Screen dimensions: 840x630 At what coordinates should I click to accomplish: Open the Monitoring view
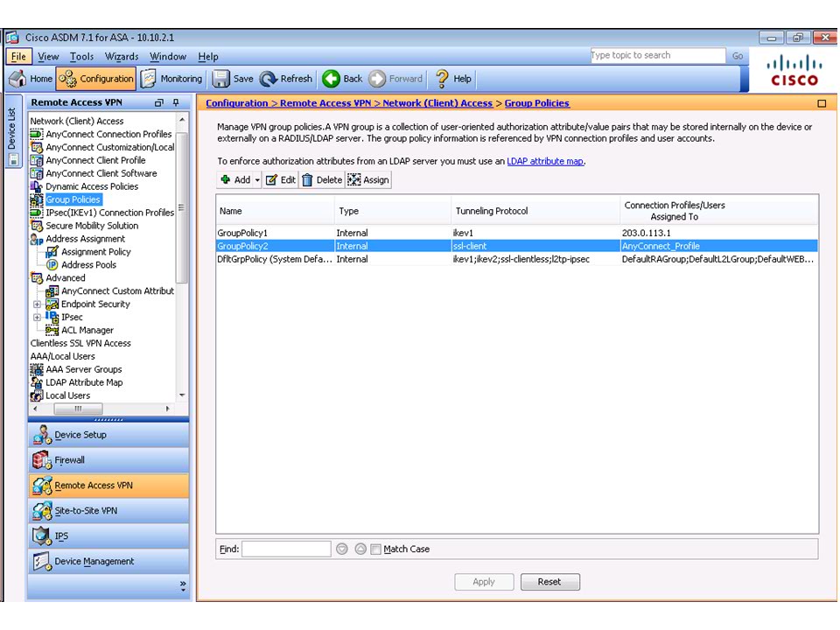click(149, 79)
